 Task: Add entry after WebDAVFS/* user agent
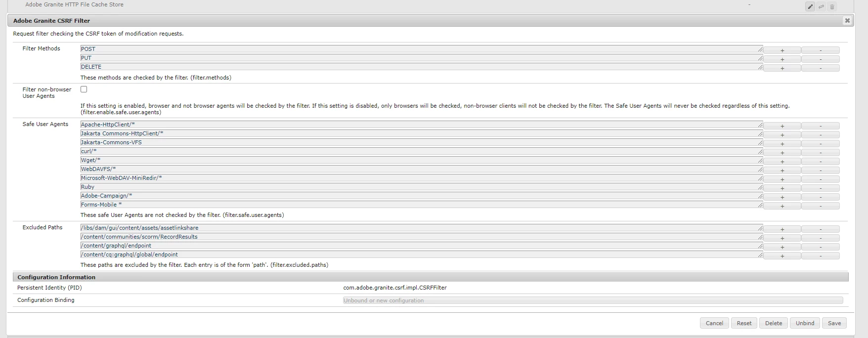click(x=782, y=170)
